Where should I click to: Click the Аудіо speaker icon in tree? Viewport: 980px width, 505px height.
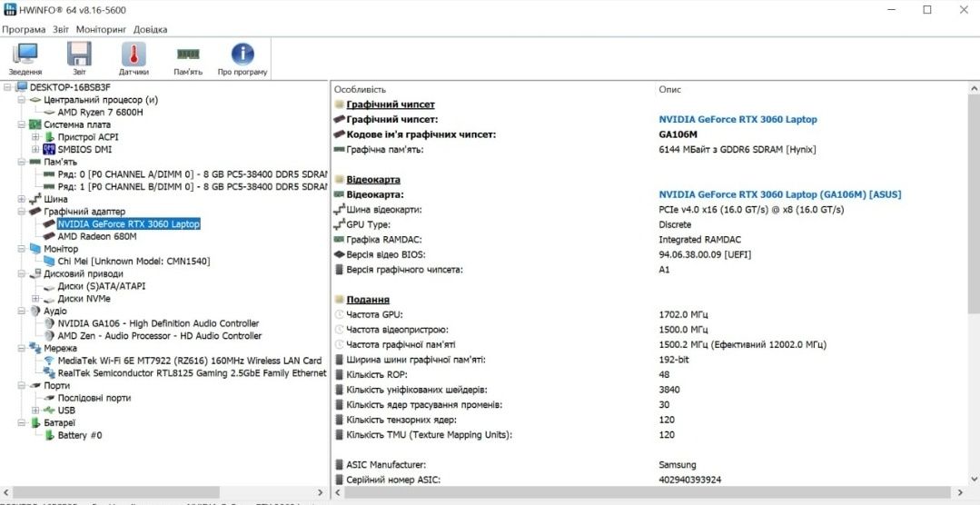[x=35, y=311]
